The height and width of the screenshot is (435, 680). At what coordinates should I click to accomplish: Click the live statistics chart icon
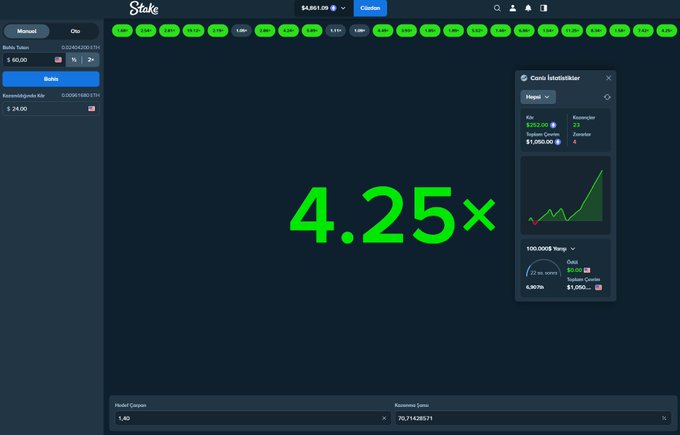[524, 78]
